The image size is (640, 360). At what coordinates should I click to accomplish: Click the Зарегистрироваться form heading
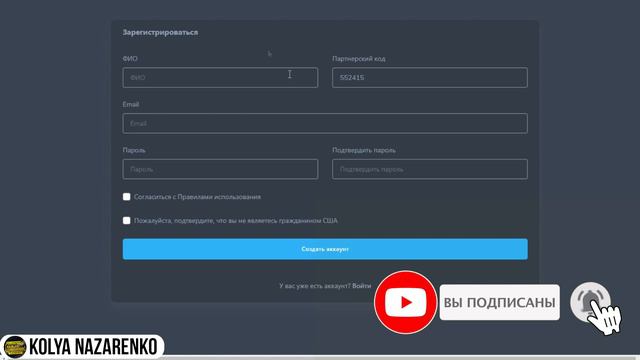[x=160, y=32]
